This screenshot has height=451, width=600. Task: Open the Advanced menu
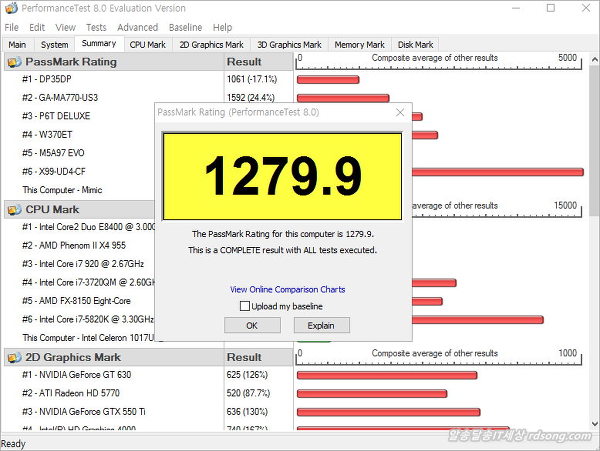(137, 28)
